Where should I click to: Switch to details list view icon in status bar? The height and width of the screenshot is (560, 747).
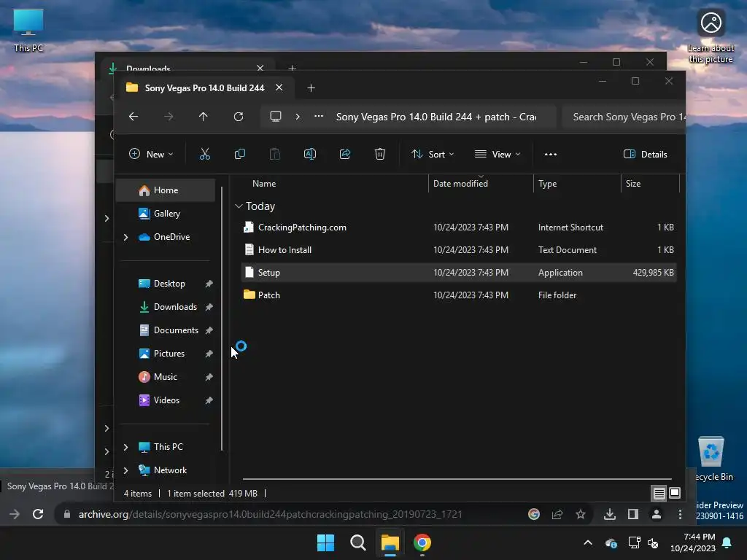click(659, 494)
